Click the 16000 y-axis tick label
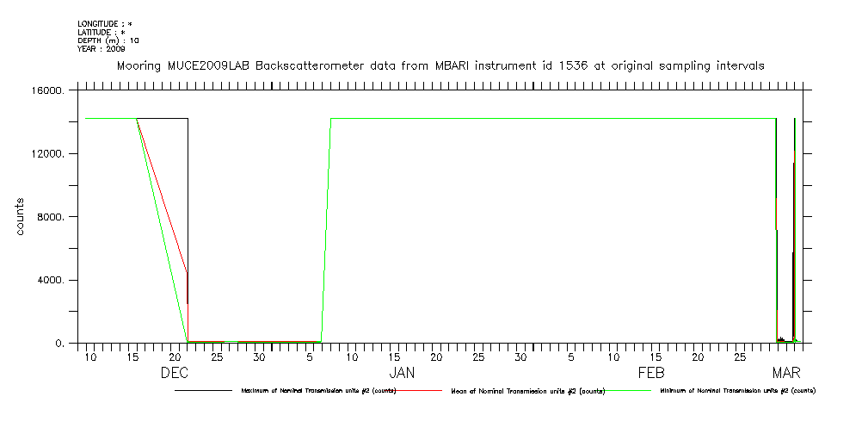The width and height of the screenshot is (868, 434). pos(47,91)
